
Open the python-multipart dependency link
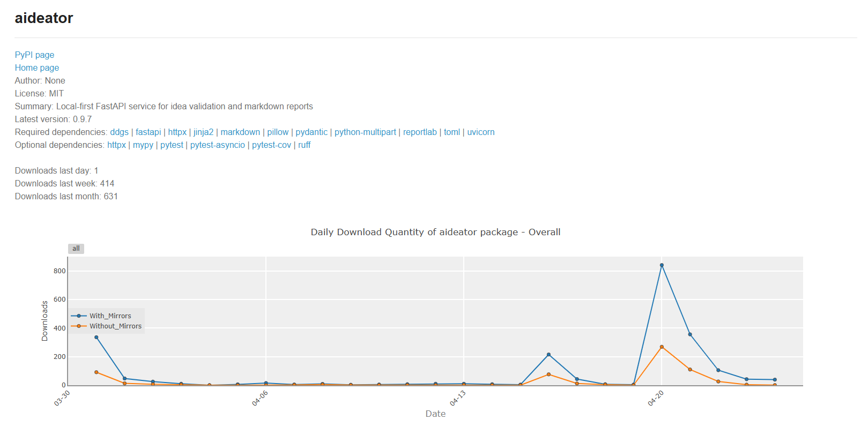(365, 132)
